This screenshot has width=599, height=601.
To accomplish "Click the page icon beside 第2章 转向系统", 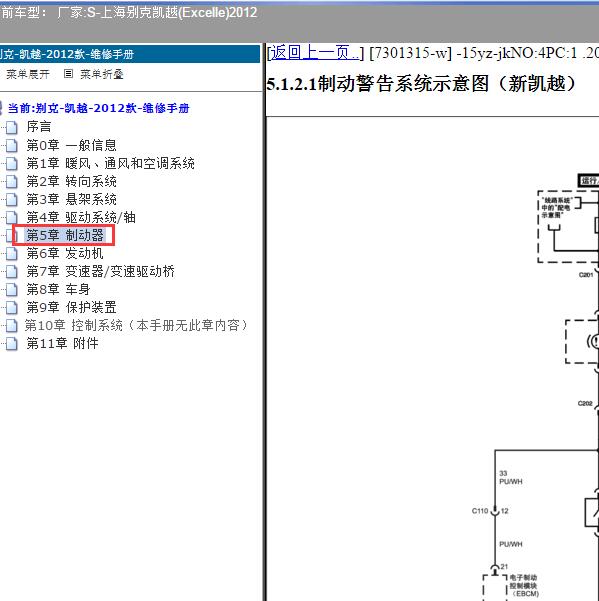I will (12, 181).
